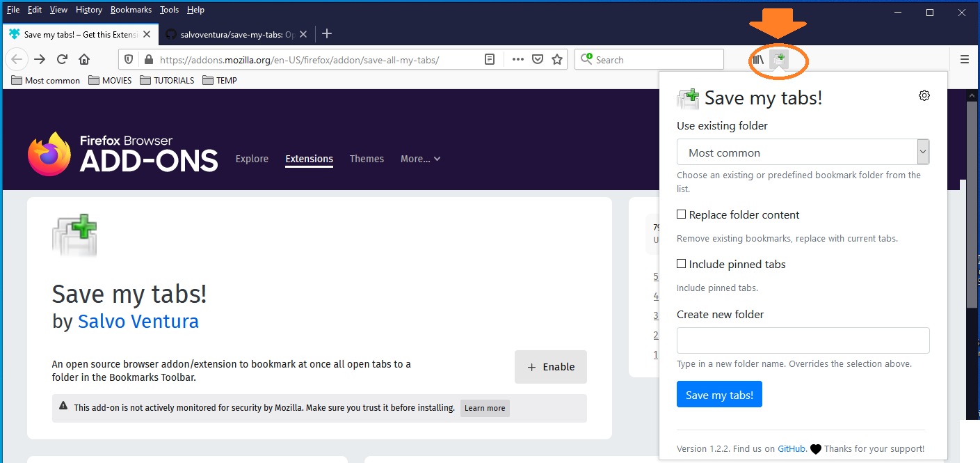This screenshot has width=980, height=463.
Task: Open Salvo Ventura author link
Action: [x=138, y=321]
